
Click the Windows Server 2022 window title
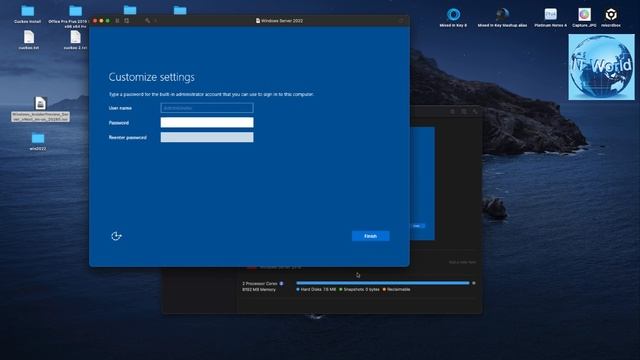(x=282, y=20)
